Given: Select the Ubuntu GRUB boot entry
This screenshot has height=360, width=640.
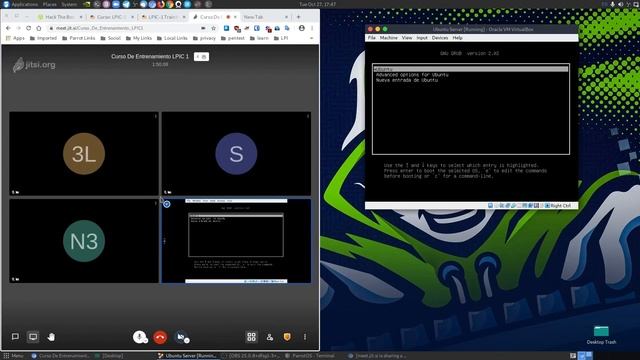Looking at the screenshot, I should click(471, 69).
